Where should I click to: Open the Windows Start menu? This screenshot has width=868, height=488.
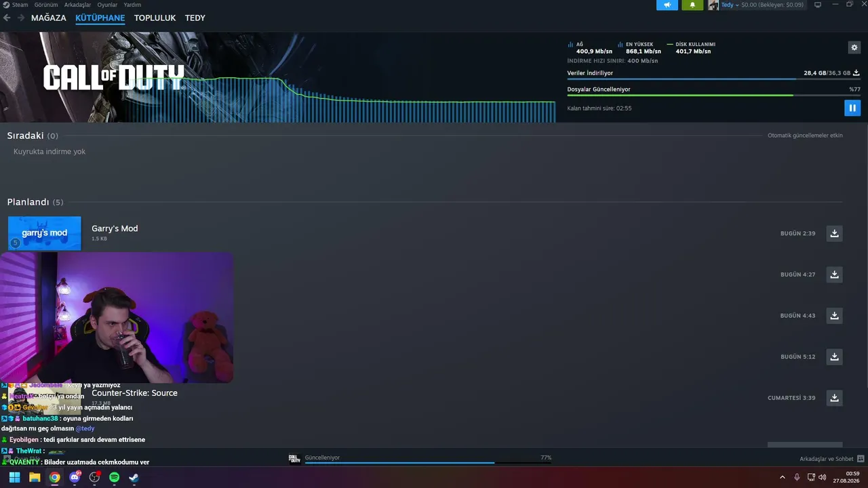tap(14, 477)
